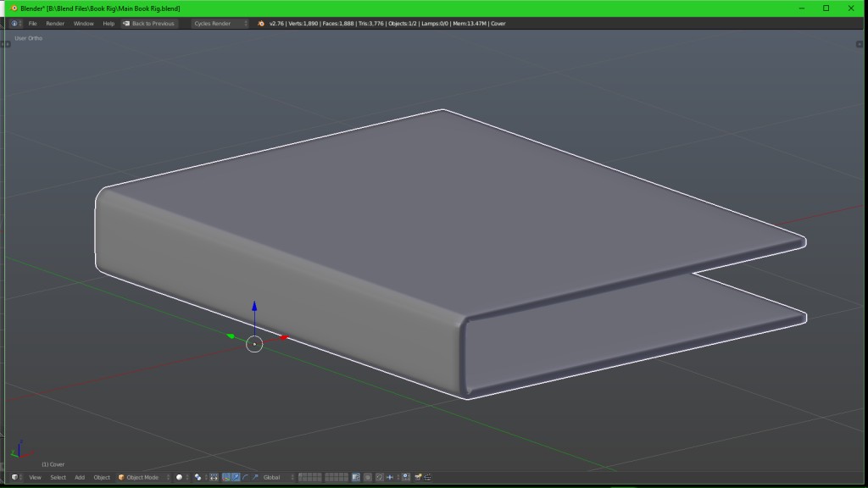Toggle the 3D manipulator widget on or off
The image size is (868, 488).
(x=225, y=477)
